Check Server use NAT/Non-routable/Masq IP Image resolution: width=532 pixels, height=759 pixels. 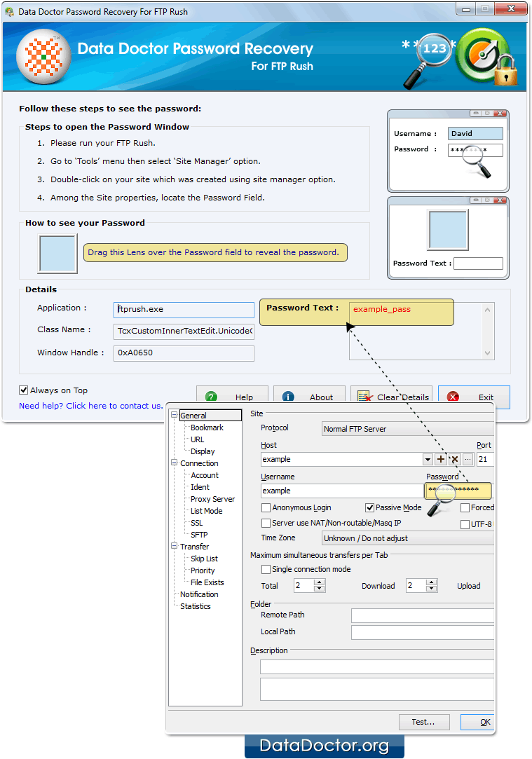tap(266, 524)
